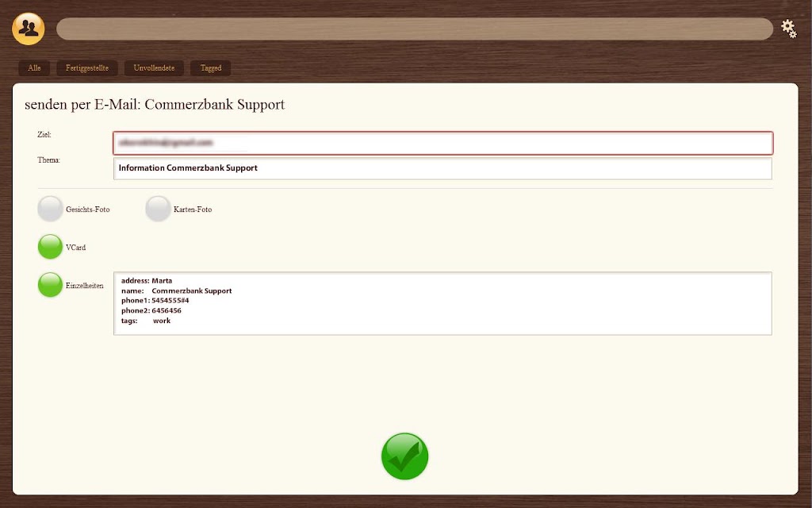Select the 'phone2: 6456456' line

coord(151,310)
